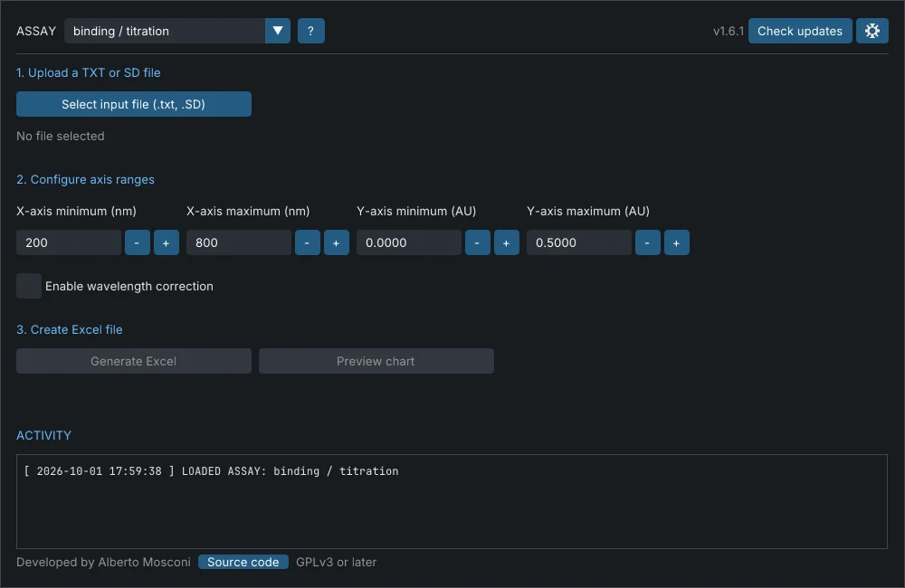Click the ACTIVITY section heading
The image size is (905, 588).
pyautogui.click(x=43, y=435)
